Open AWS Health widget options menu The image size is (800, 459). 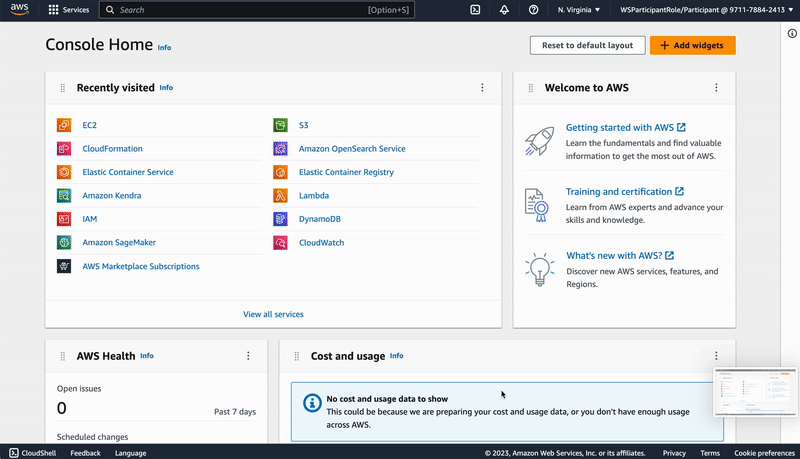click(x=248, y=356)
